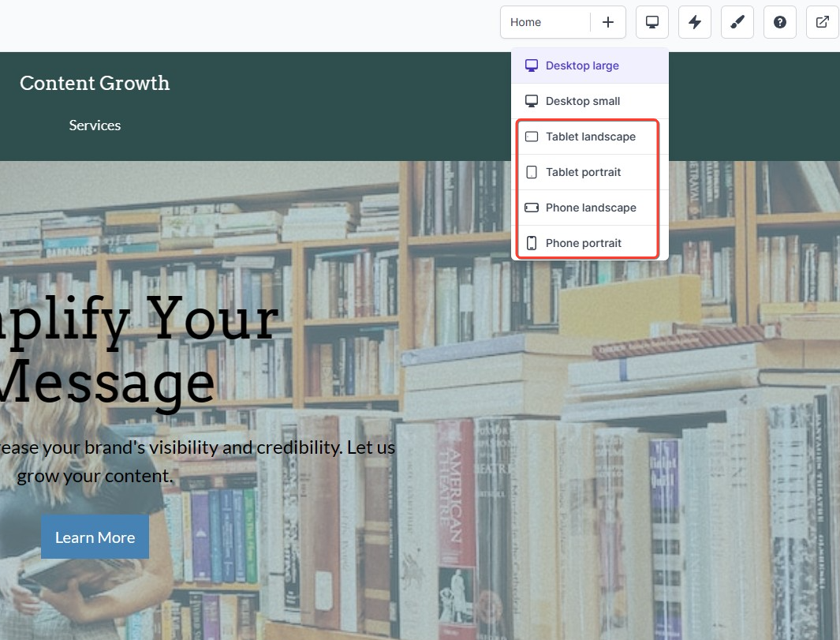The image size is (840, 640).
Task: Select Desktop small view option
Action: tap(590, 101)
